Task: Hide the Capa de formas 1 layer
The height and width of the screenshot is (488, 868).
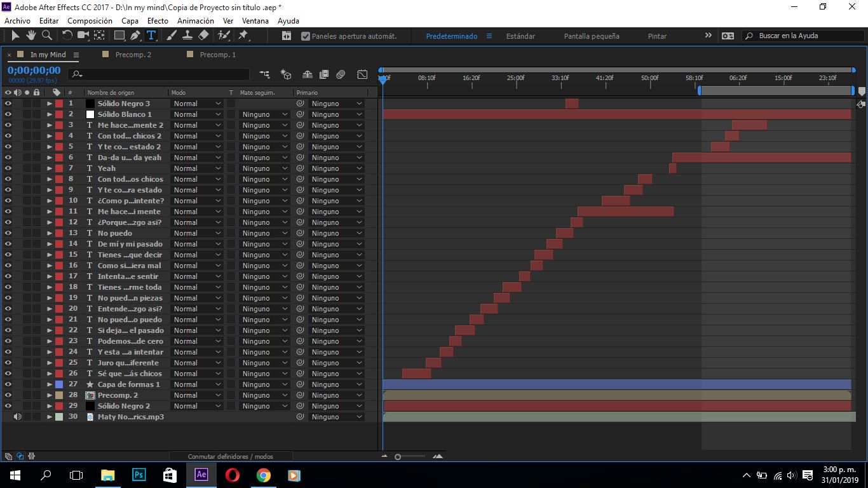Action: (x=8, y=384)
